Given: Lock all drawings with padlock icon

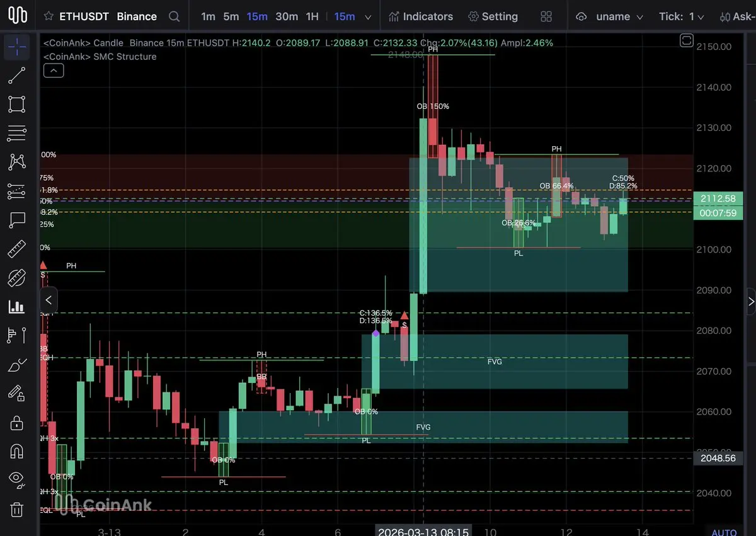Looking at the screenshot, I should click(17, 423).
